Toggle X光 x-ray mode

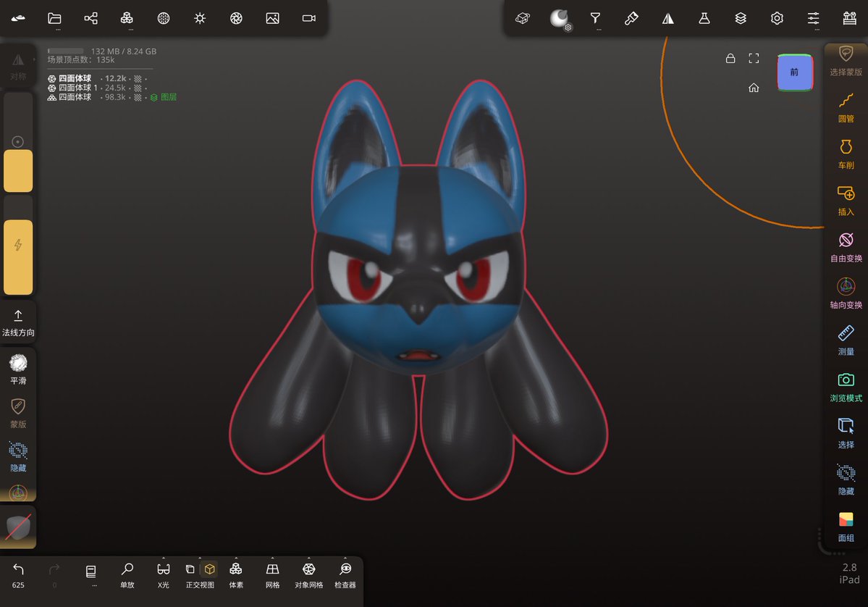(164, 575)
